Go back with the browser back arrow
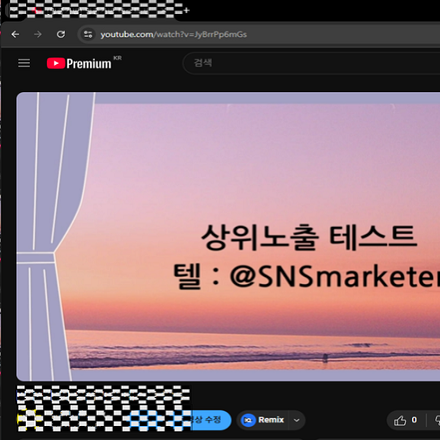 pyautogui.click(x=15, y=34)
